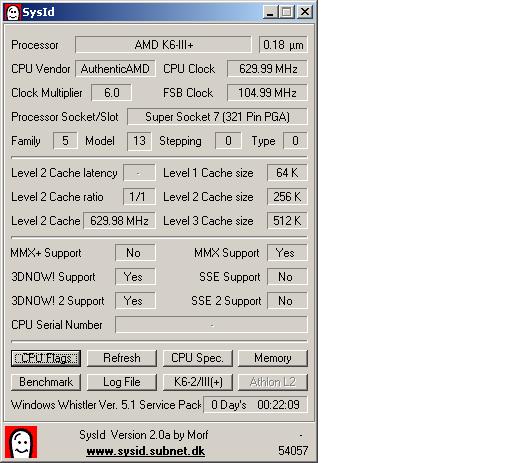The width and height of the screenshot is (512, 463).
Task: Click the uptime display showing 0 Day's
Action: point(255,405)
